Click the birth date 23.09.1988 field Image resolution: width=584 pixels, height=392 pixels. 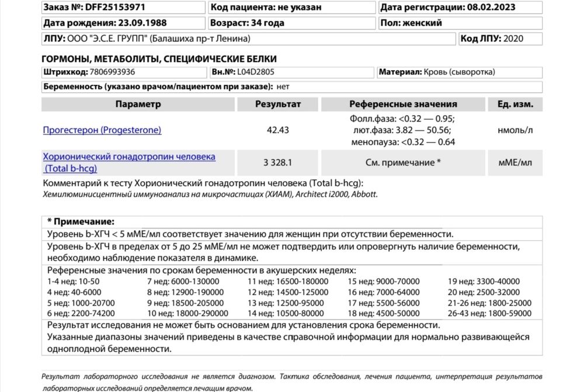pos(123,23)
